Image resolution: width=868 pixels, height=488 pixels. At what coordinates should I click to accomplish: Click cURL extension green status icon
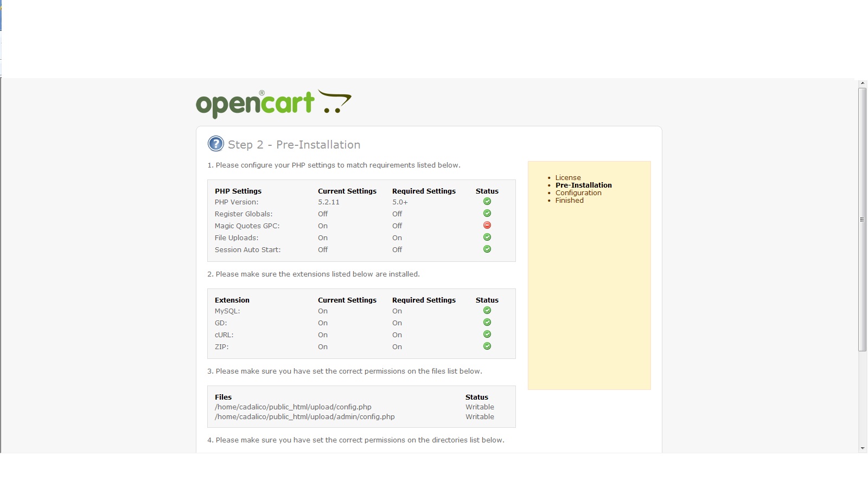(x=487, y=335)
